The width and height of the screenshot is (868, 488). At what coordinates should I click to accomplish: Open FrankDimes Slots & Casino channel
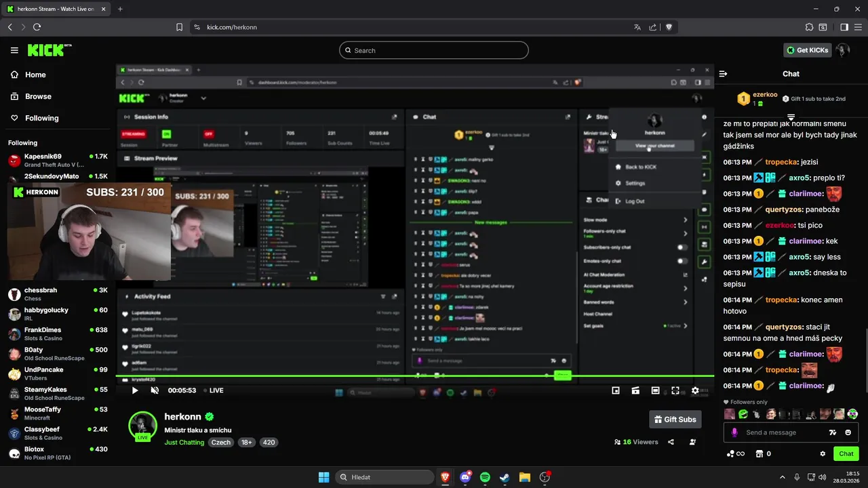tap(58, 333)
